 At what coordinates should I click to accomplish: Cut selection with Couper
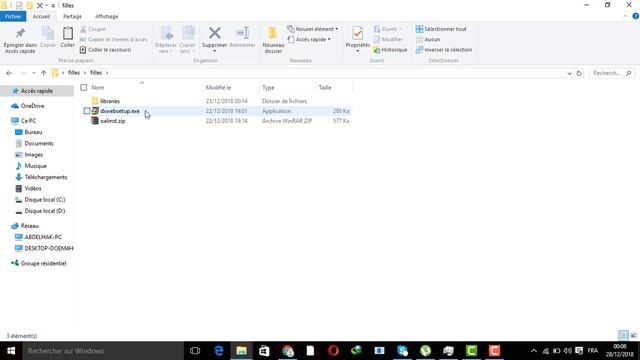point(93,29)
